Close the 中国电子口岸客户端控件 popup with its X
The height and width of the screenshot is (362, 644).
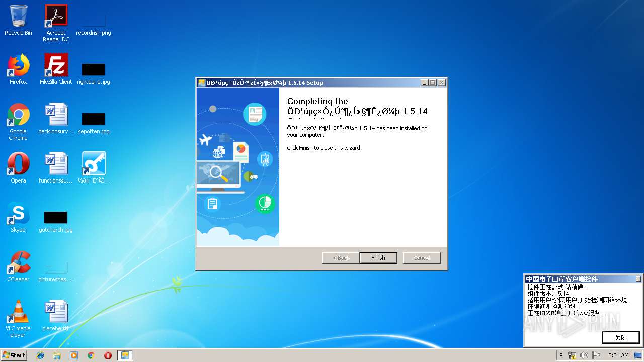tap(638, 279)
